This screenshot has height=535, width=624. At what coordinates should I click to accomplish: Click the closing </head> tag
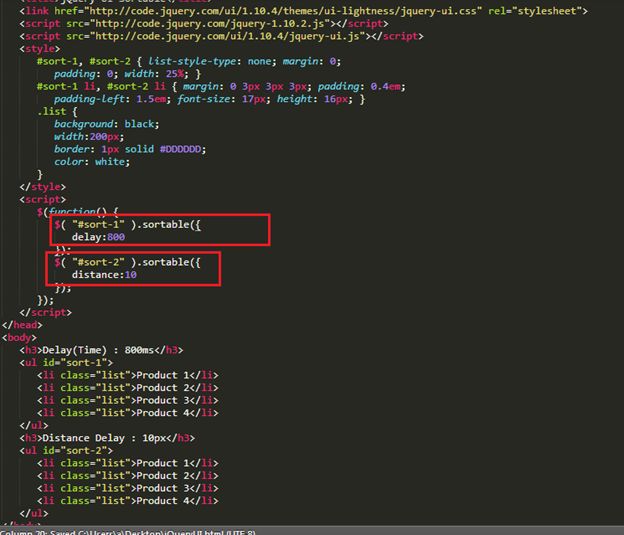click(x=22, y=325)
